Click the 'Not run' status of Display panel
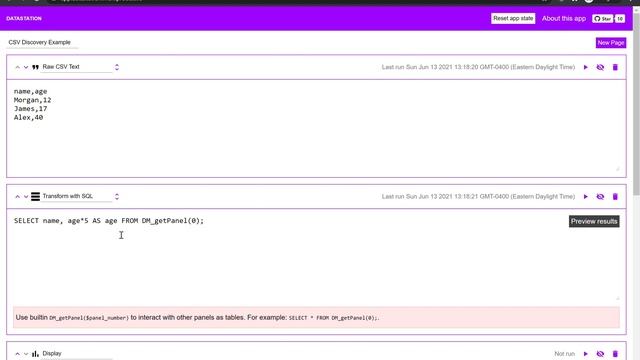 pyautogui.click(x=564, y=354)
